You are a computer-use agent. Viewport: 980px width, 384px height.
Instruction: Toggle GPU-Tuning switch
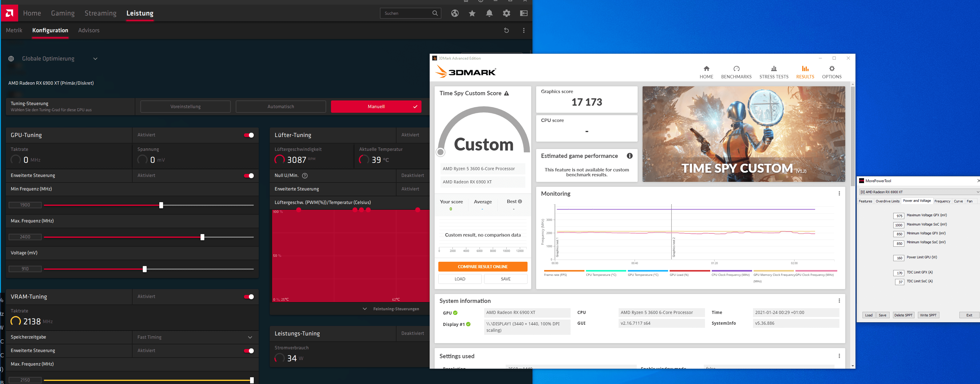tap(249, 135)
